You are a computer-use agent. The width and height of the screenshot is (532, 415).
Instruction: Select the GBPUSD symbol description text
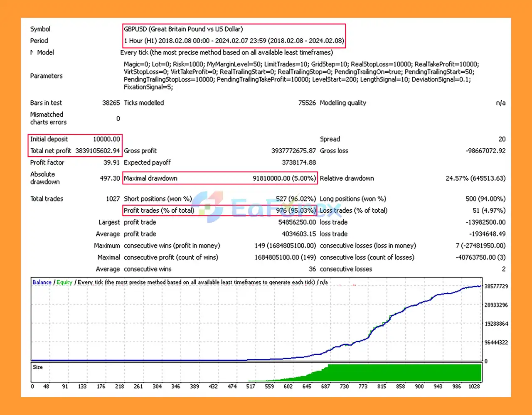[183, 29]
